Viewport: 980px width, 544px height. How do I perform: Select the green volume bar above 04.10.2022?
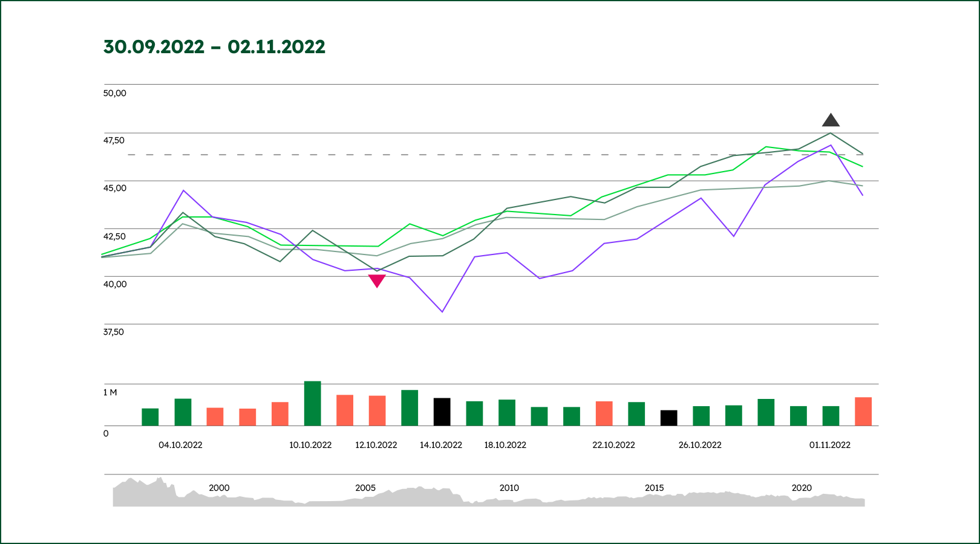(183, 412)
